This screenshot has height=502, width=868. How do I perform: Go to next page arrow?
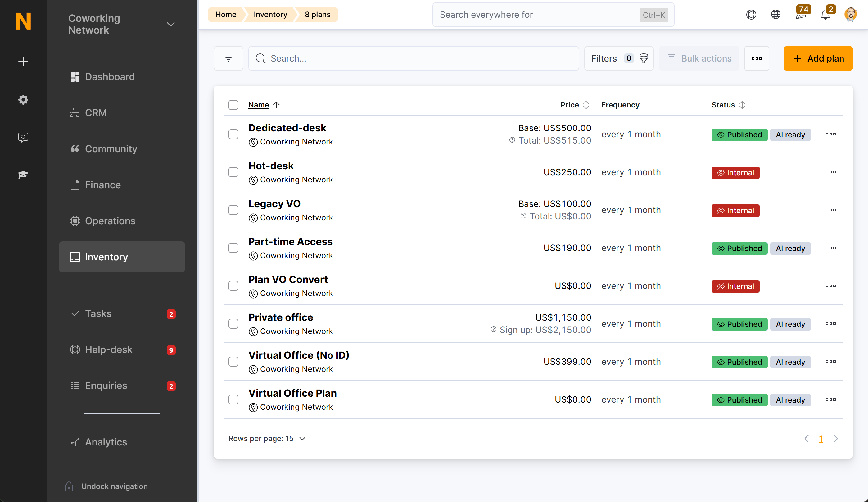(x=835, y=439)
